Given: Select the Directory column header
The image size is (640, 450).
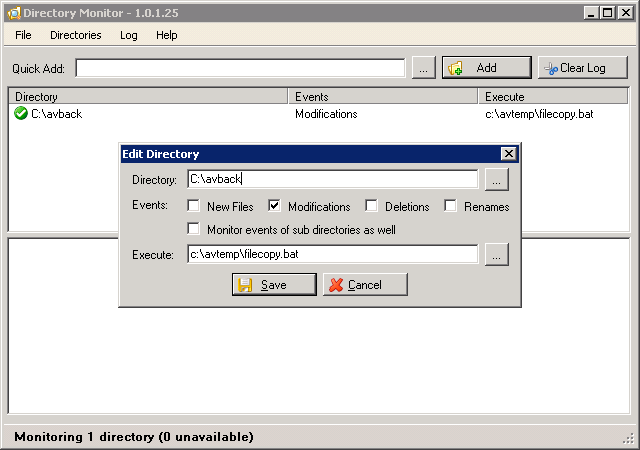Looking at the screenshot, I should [x=148, y=96].
